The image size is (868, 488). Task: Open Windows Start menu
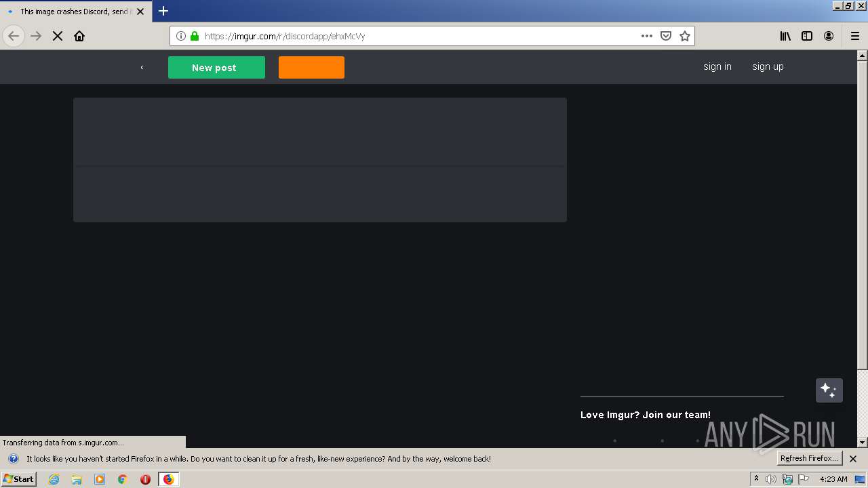[18, 479]
